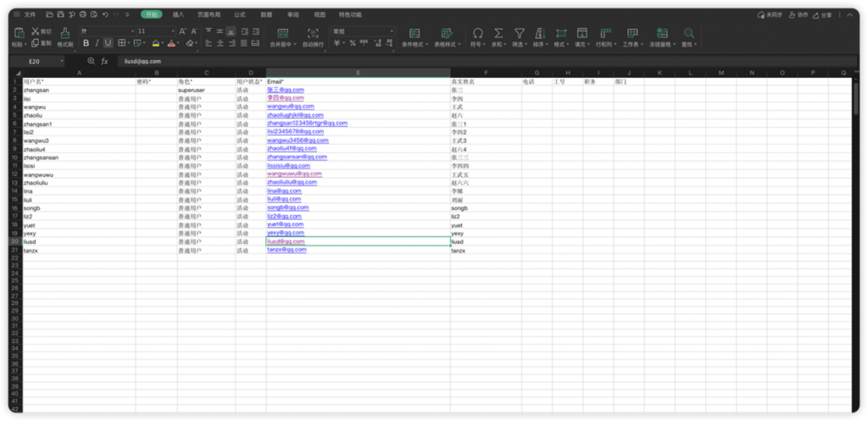Click the Freeze Panes (冻结窗格) icon
868x421 pixels.
pos(662,33)
